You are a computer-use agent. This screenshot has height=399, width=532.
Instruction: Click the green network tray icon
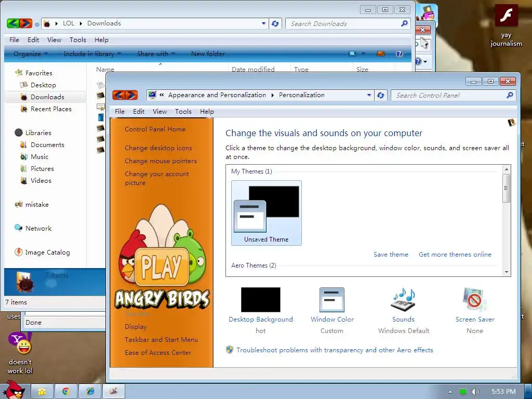click(x=463, y=392)
